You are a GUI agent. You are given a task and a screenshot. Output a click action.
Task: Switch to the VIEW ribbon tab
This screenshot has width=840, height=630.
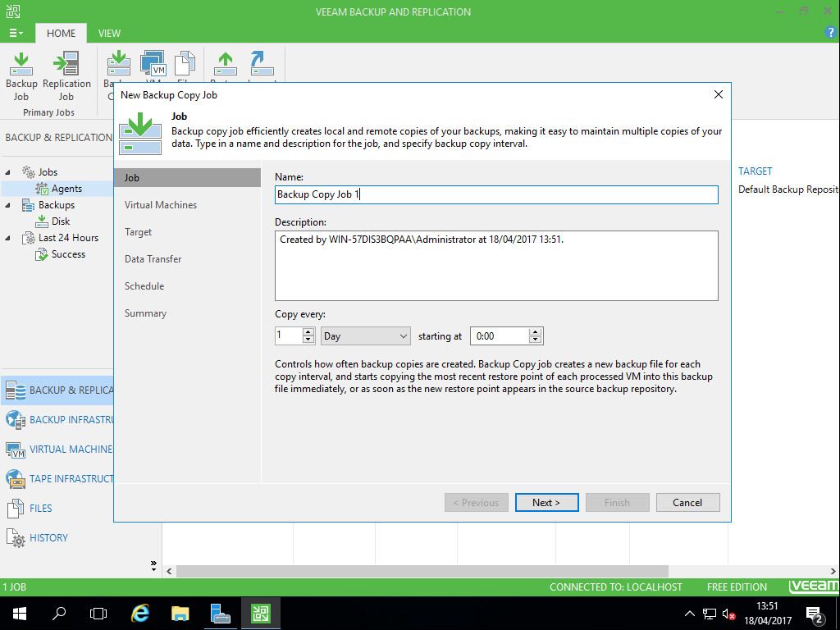tap(109, 33)
